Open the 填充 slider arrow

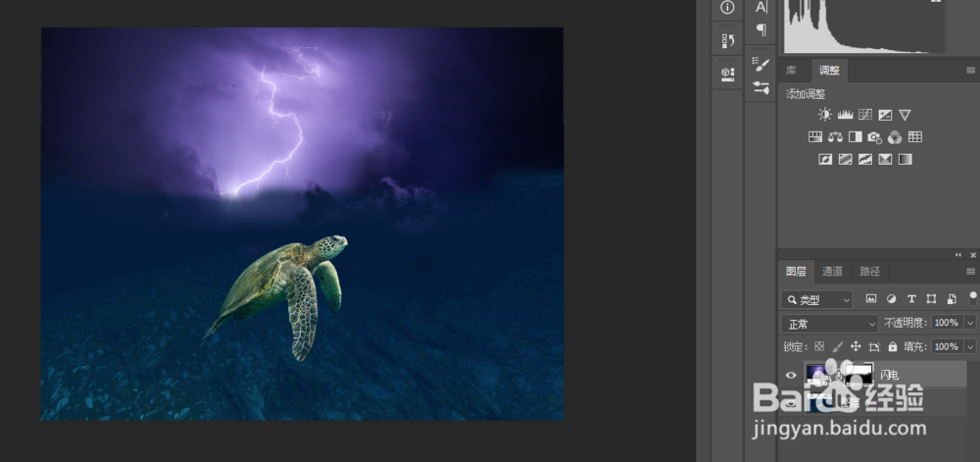(x=970, y=346)
